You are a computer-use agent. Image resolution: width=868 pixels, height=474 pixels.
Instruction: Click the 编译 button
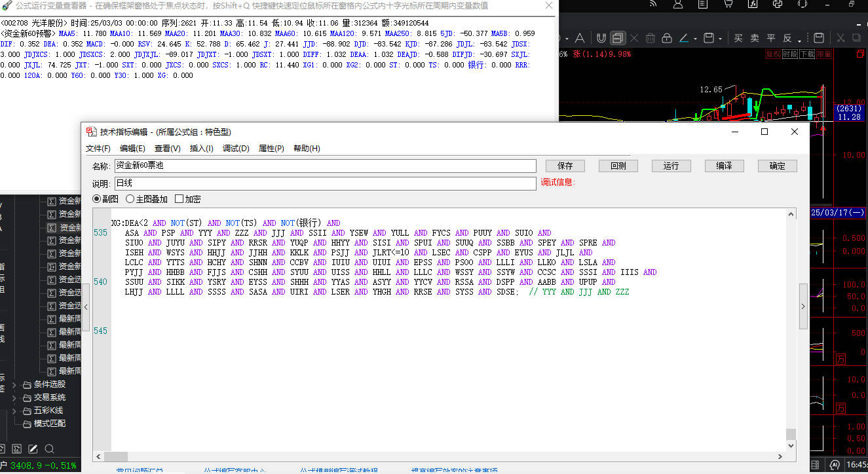coord(724,166)
